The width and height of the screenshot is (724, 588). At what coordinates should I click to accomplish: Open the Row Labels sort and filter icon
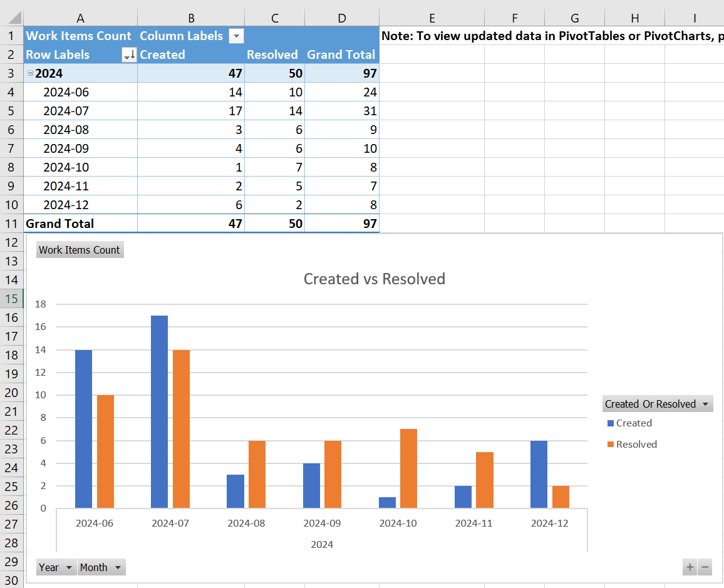click(129, 54)
